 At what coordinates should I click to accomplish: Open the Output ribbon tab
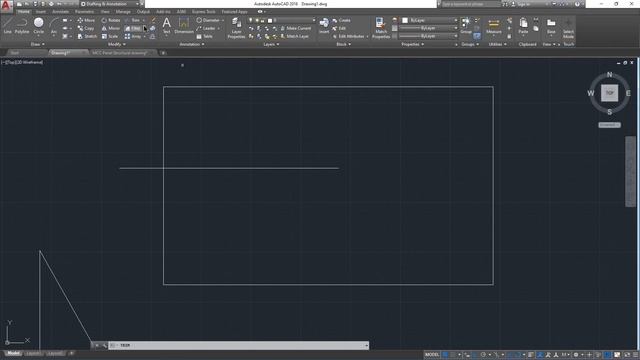tap(143, 12)
